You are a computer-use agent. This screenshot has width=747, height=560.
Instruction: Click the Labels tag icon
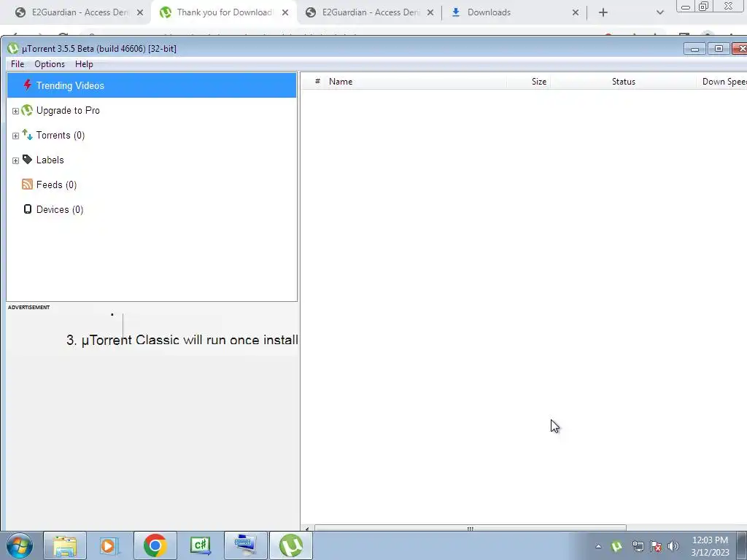point(27,160)
